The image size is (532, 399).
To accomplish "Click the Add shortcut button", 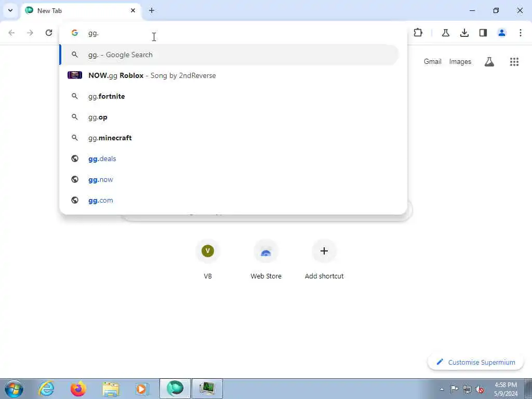I will coord(324,260).
